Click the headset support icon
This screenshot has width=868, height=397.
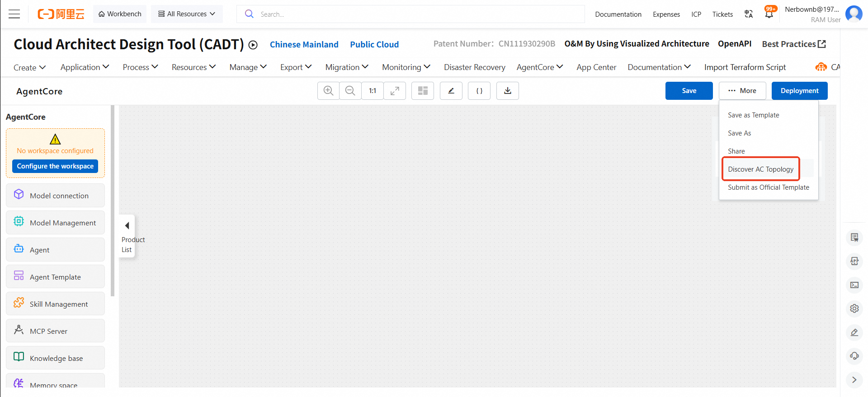coord(854,355)
